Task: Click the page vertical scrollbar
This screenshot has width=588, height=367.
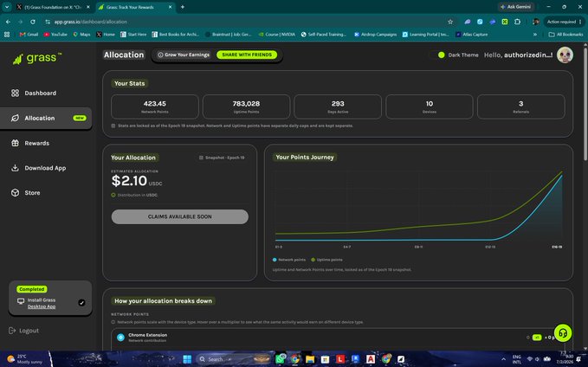Action: [585, 103]
